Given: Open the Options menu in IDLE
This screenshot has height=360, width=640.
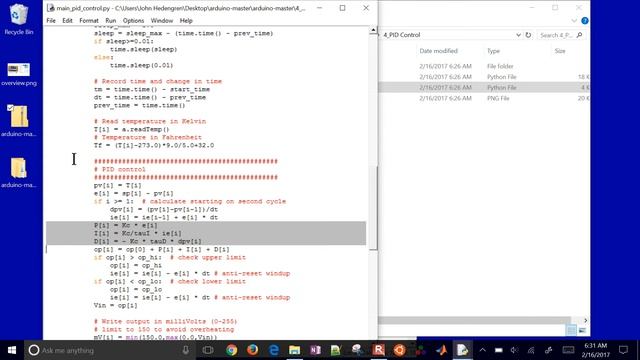Looking at the screenshot, I should [x=133, y=20].
